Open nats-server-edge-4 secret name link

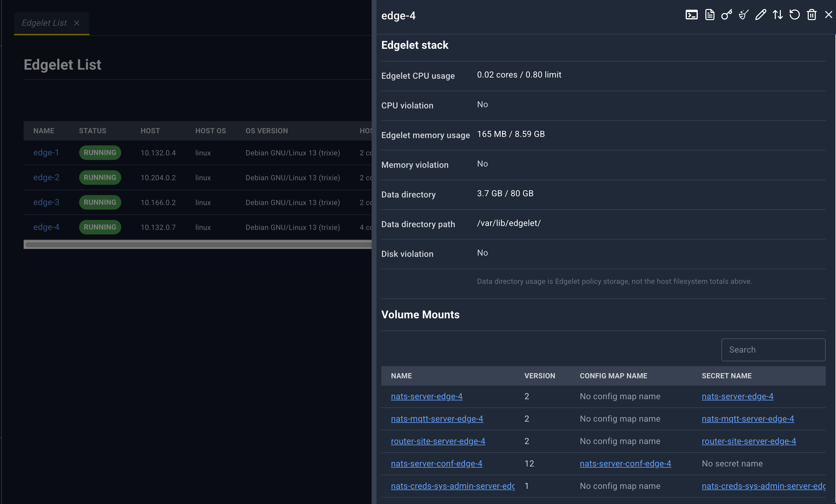[x=737, y=396]
